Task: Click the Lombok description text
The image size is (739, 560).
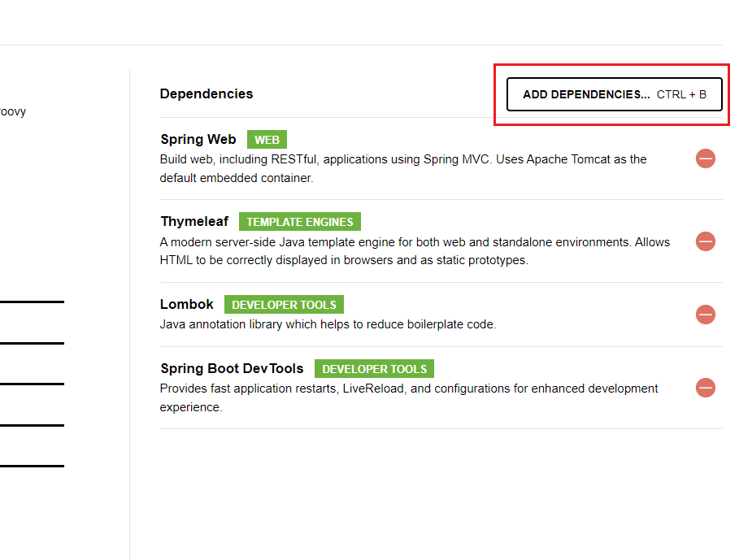Action: [x=328, y=324]
